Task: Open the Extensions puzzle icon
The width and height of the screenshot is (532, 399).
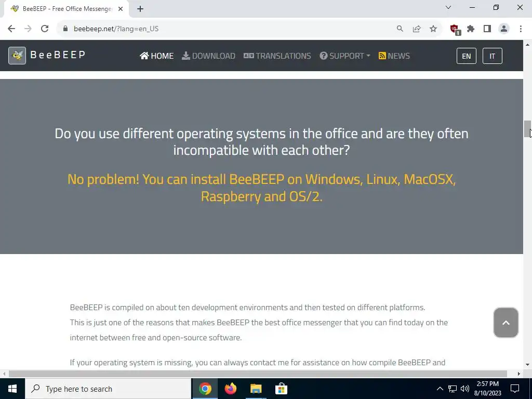Action: [x=471, y=29]
